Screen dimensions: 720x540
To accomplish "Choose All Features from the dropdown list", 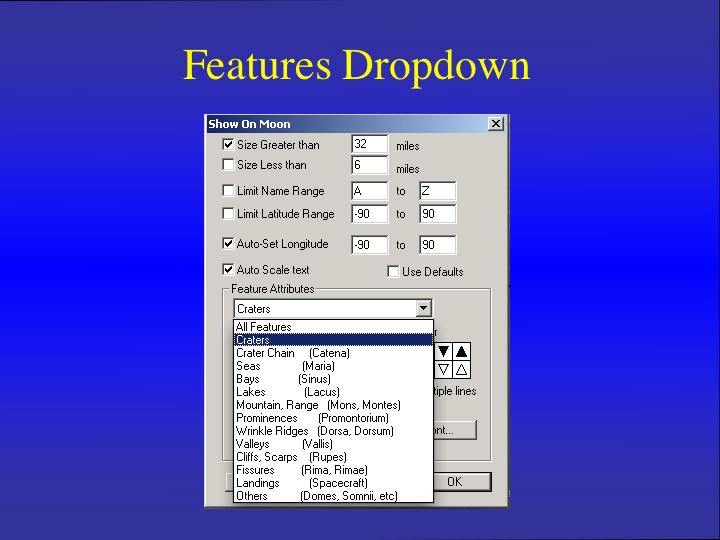I will tap(264, 327).
